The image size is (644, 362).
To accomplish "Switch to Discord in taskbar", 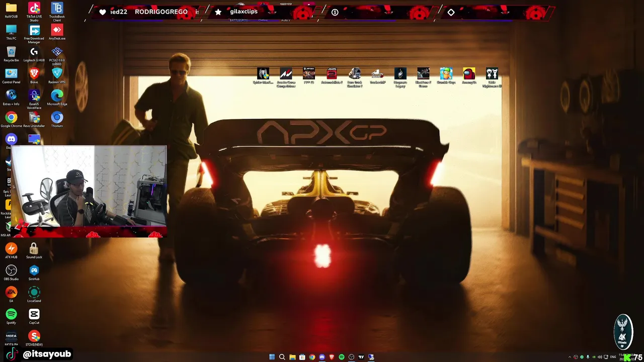I will coord(322,357).
